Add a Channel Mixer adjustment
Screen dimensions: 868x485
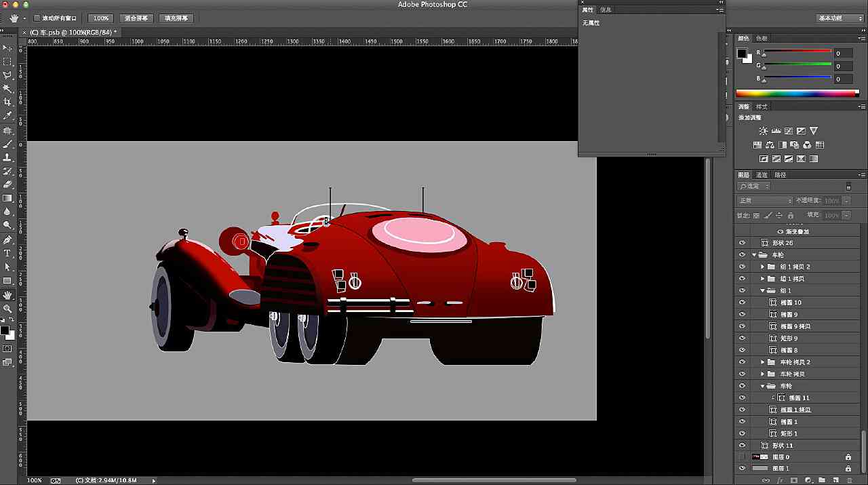(x=807, y=145)
